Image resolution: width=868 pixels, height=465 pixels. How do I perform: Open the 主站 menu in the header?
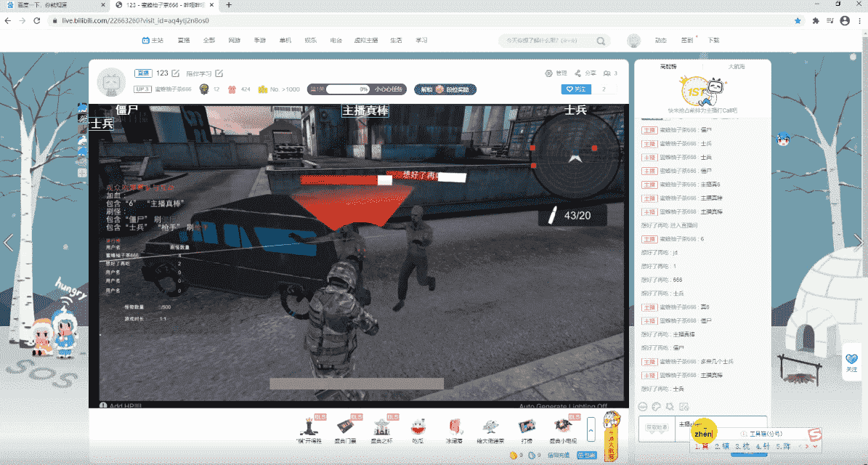point(153,41)
